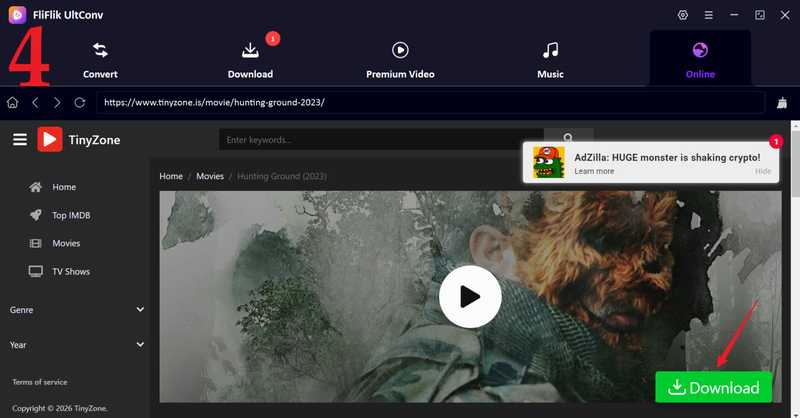Click the page vertical scrollbar thumb

(x=795, y=164)
